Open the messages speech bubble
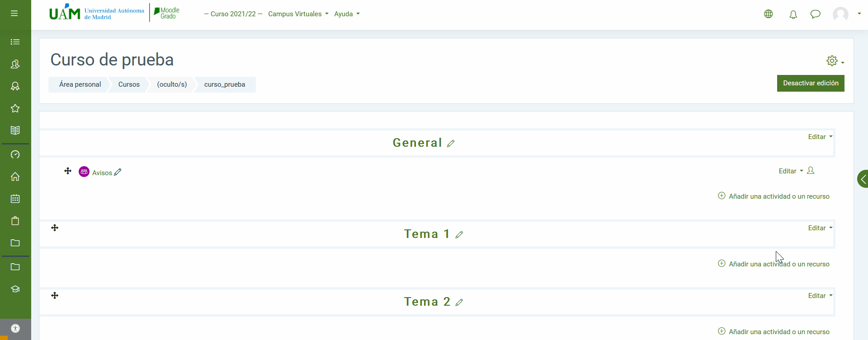 pyautogui.click(x=815, y=14)
